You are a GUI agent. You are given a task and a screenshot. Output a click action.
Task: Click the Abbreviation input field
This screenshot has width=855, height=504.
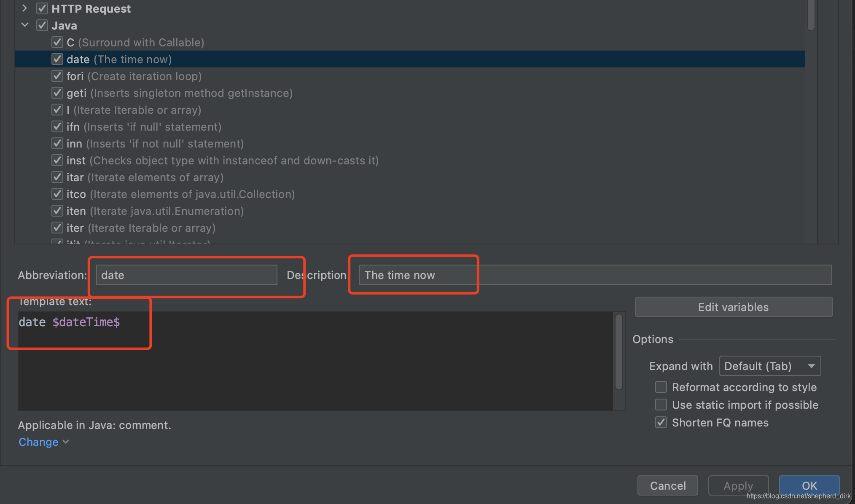186,275
